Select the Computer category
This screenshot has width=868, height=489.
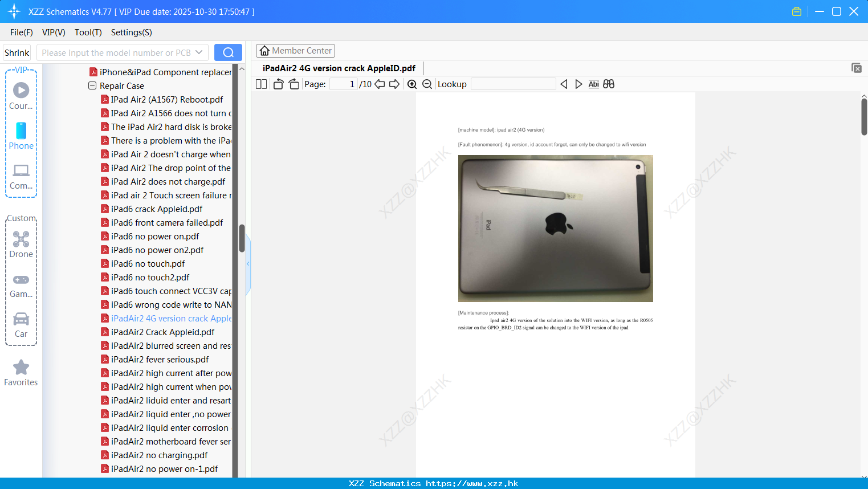tap(21, 176)
